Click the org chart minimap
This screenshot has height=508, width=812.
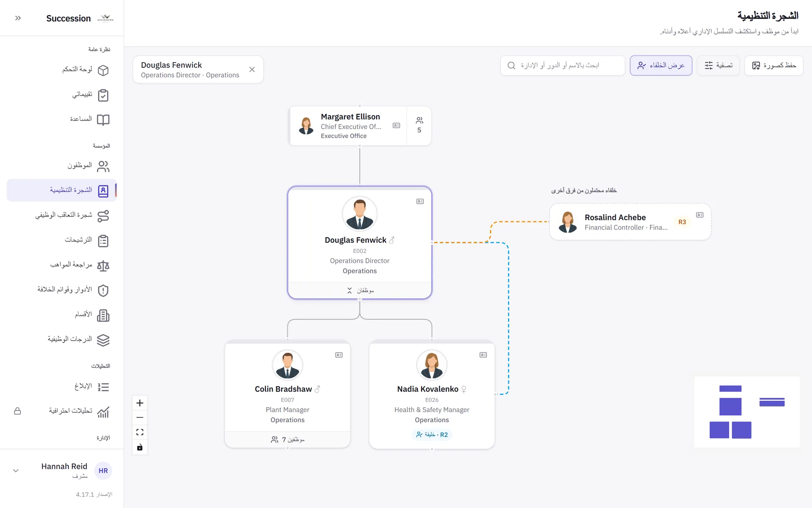tap(747, 412)
